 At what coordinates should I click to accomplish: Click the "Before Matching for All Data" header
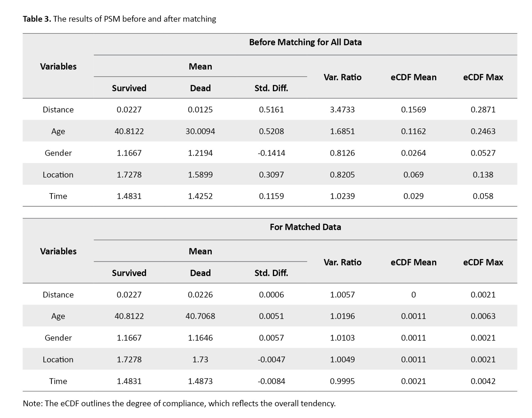point(305,42)
